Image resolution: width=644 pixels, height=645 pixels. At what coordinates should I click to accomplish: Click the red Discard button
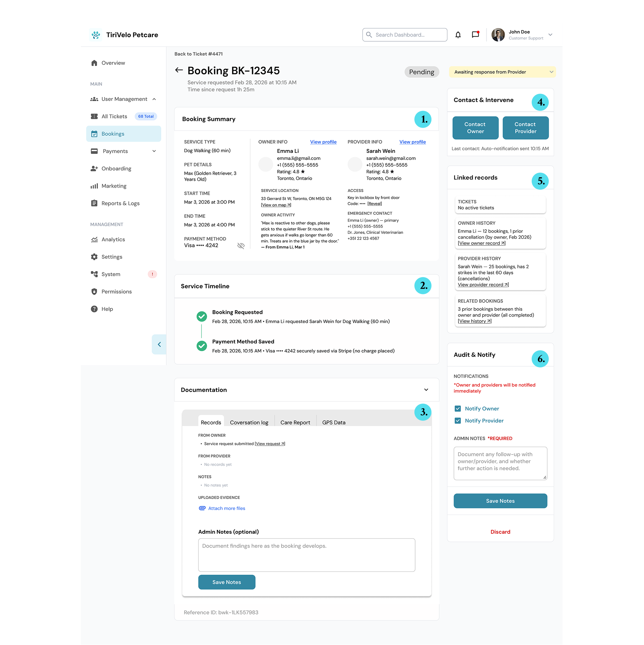coord(500,532)
